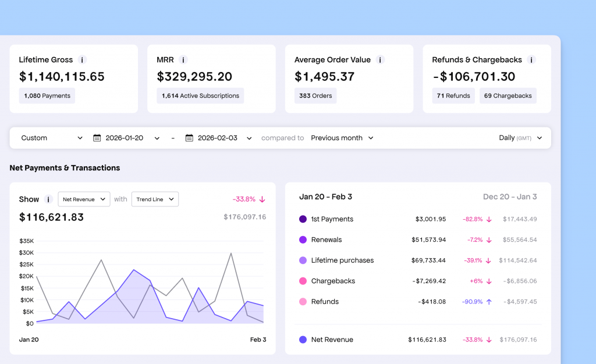Screen dimensions: 596x364
Task: Click the downward arrow beside -33.8%
Action: click(x=262, y=198)
